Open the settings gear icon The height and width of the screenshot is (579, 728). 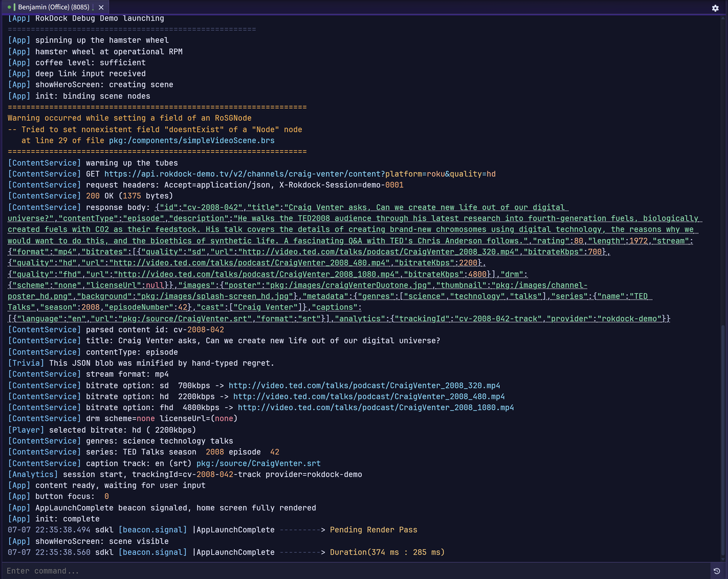[x=715, y=8]
